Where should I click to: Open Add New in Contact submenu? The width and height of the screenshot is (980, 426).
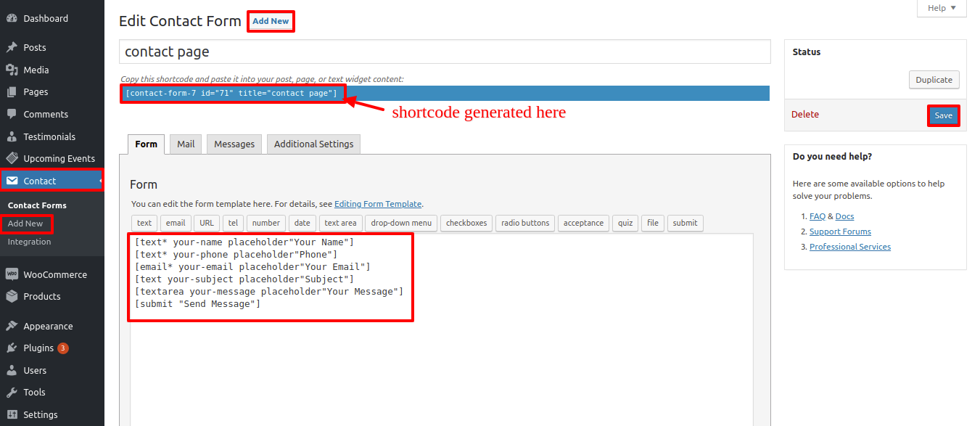[x=25, y=224]
